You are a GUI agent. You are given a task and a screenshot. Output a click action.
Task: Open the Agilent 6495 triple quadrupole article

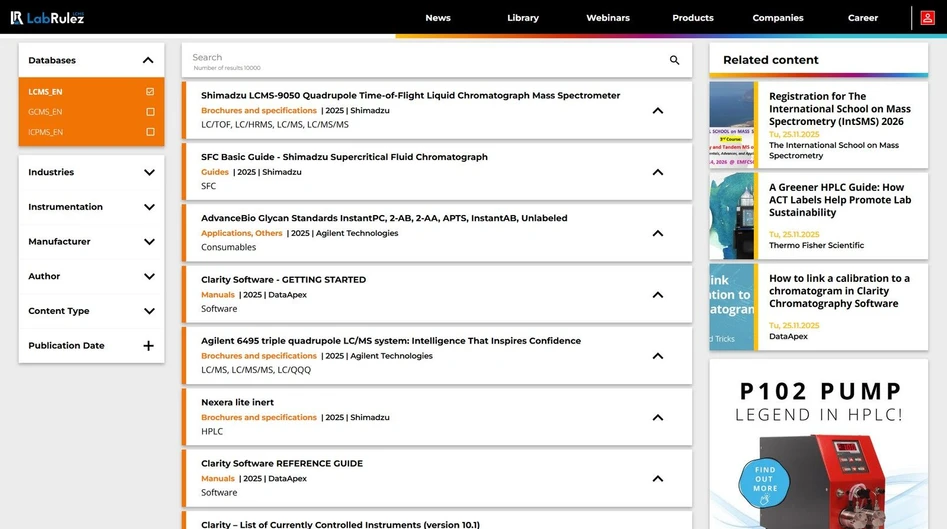390,341
